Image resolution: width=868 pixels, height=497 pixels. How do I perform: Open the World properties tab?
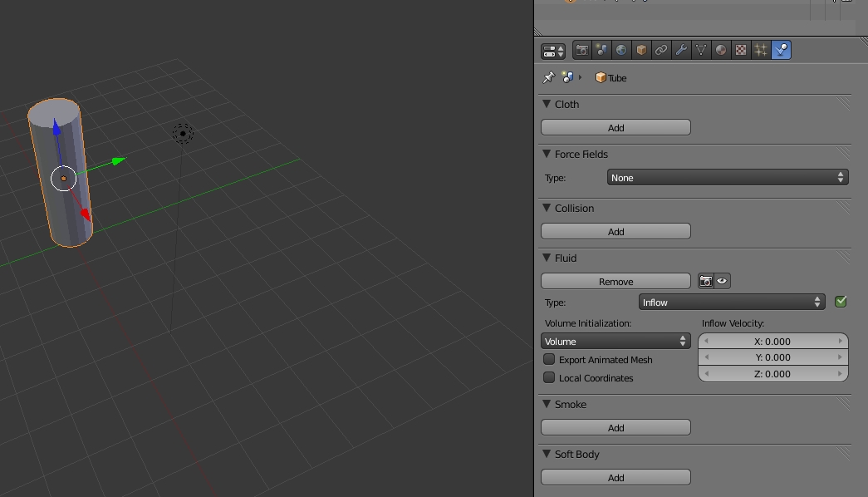pyautogui.click(x=621, y=51)
